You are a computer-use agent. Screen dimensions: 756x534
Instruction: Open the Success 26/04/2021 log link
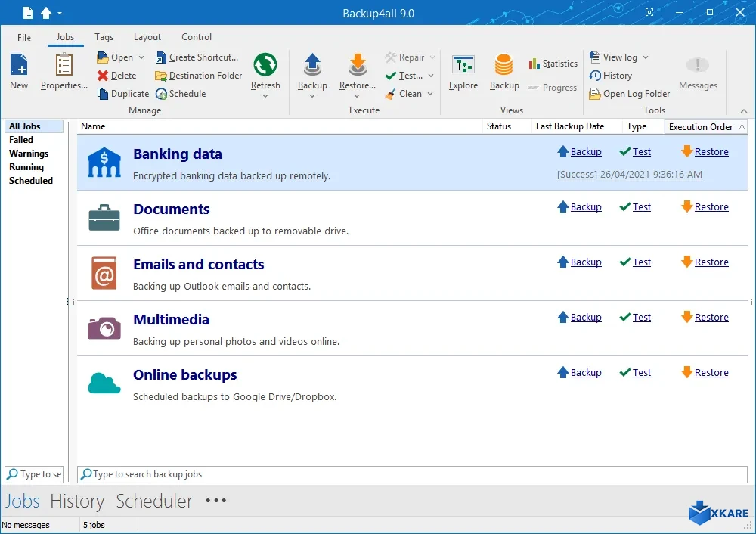click(x=629, y=175)
